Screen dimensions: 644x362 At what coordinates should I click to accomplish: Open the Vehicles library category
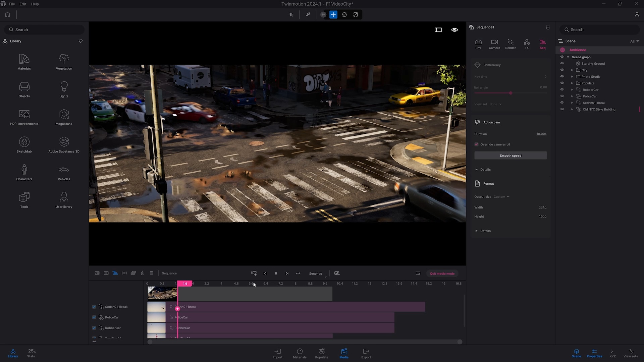click(64, 173)
